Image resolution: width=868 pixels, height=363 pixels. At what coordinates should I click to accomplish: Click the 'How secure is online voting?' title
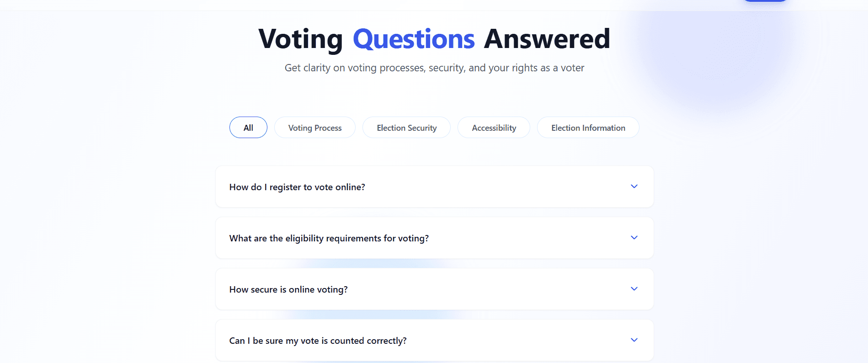[288, 289]
